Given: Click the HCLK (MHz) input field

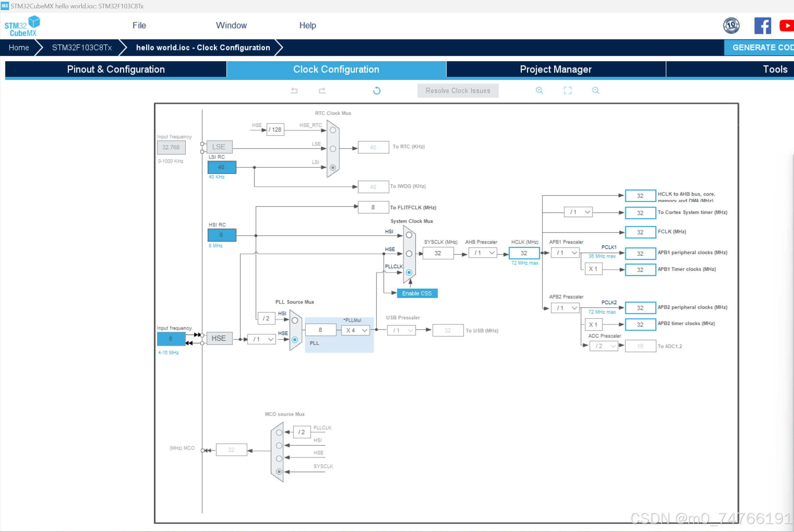Looking at the screenshot, I should 524,253.
